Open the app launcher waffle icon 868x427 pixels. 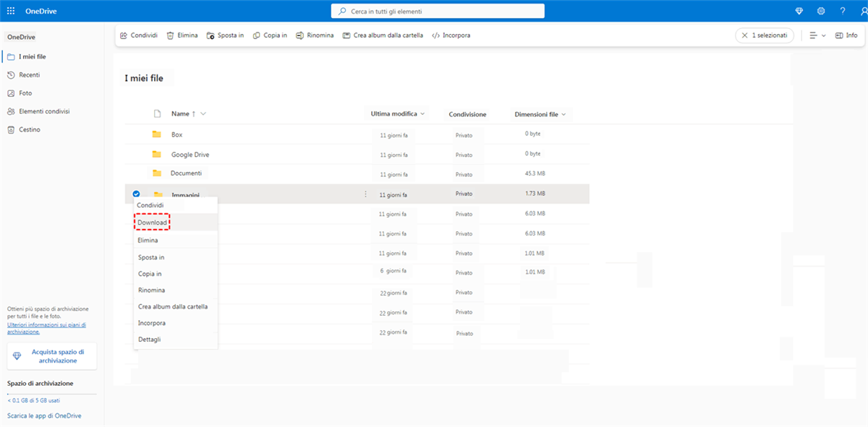coord(11,12)
